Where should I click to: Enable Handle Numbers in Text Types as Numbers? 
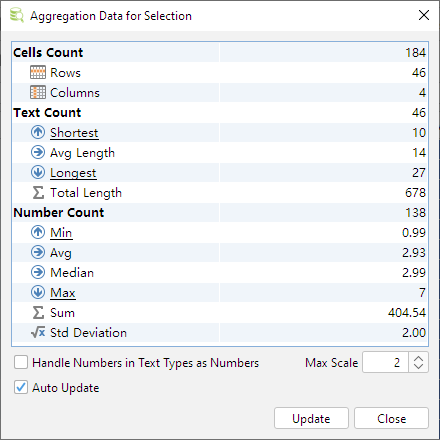(21, 362)
